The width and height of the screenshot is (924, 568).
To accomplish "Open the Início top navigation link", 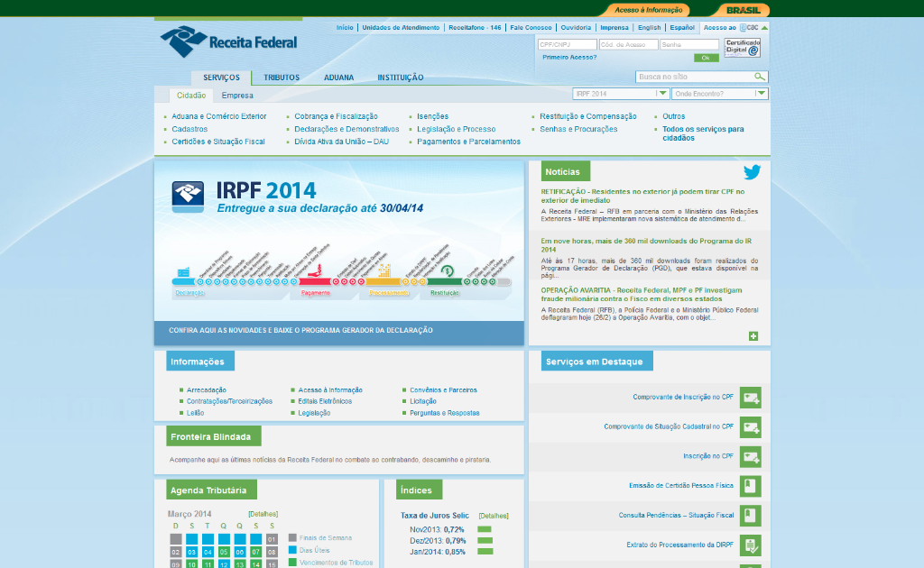I will pyautogui.click(x=345, y=28).
